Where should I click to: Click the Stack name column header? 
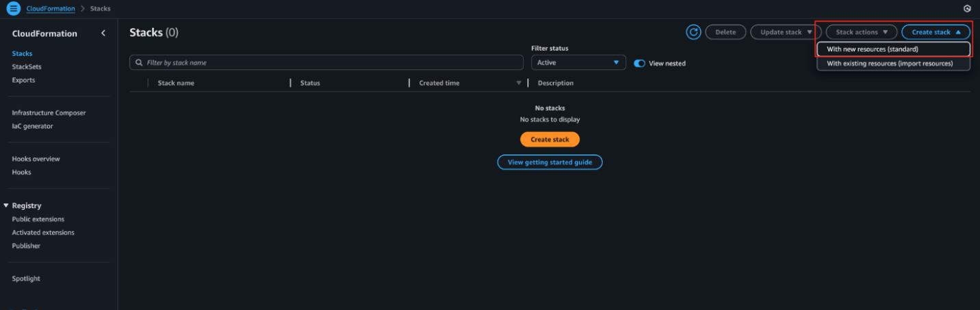coord(176,83)
